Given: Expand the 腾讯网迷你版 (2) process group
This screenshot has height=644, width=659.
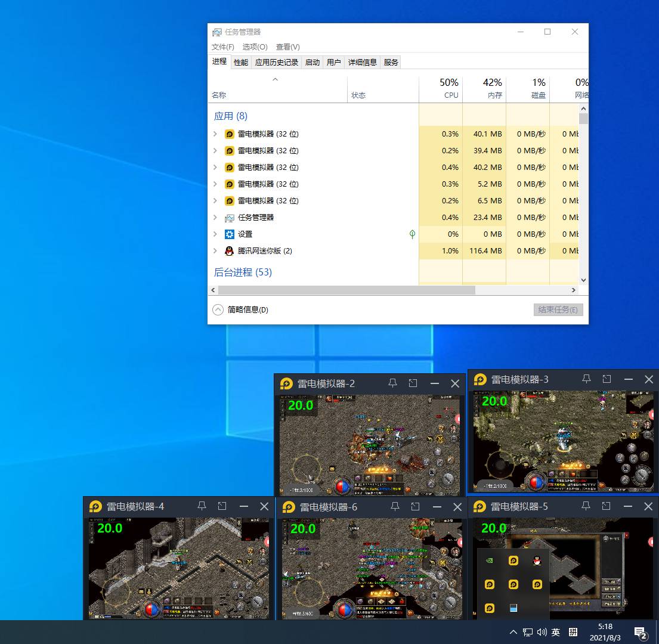Looking at the screenshot, I should tap(215, 251).
